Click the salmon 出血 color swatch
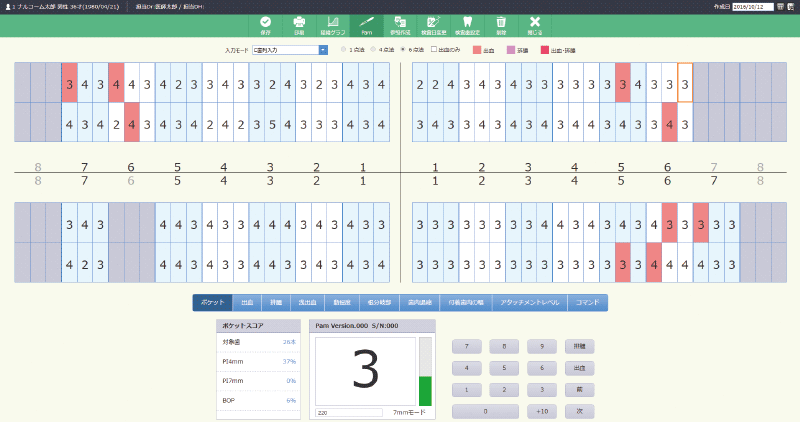800x422 pixels. (477, 50)
